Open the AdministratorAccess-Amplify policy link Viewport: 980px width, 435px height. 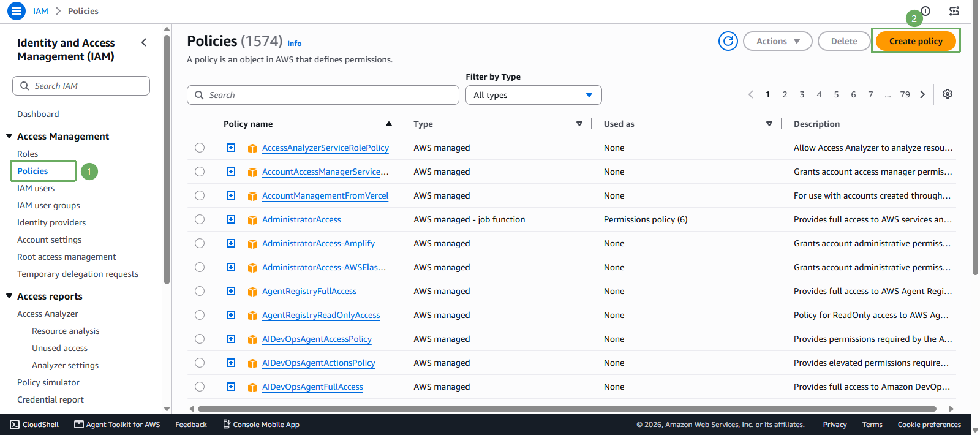click(318, 243)
